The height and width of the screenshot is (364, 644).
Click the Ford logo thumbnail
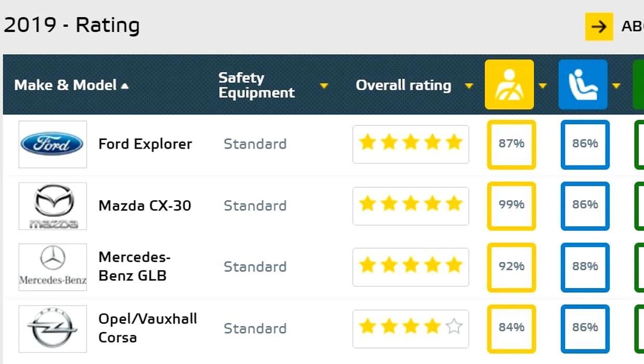52,144
